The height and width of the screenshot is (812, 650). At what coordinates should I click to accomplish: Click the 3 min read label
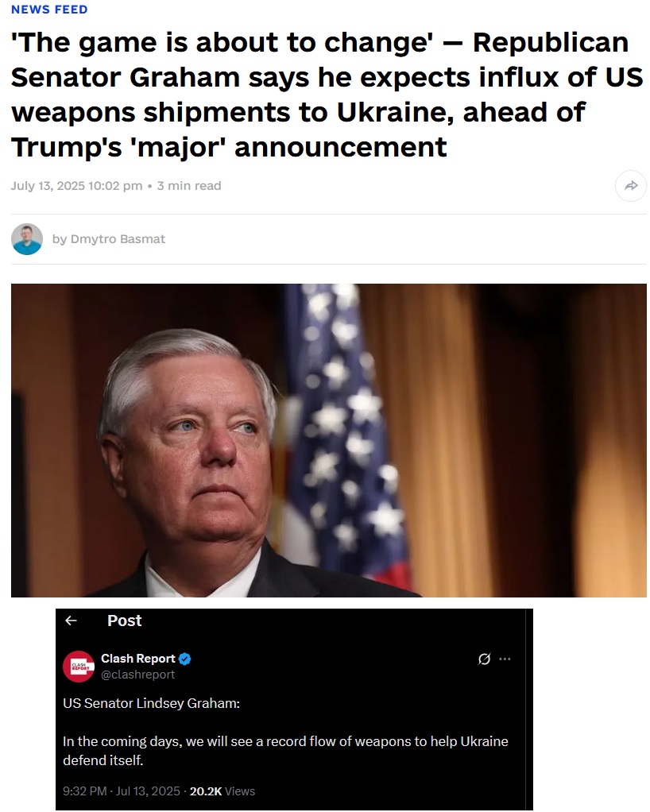tap(189, 185)
